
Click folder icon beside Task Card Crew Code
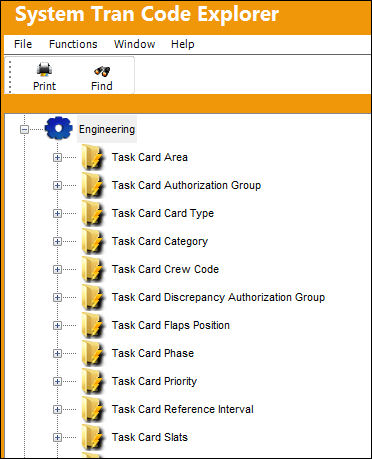(92, 269)
